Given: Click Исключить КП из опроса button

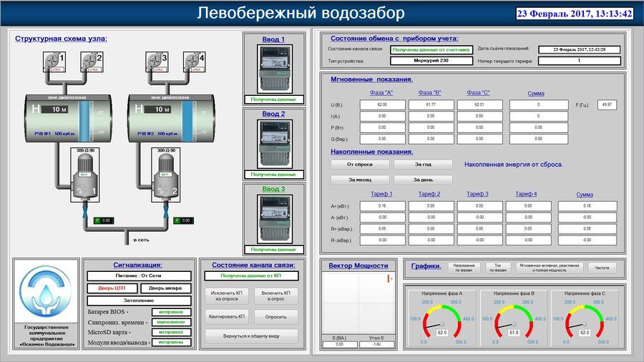Looking at the screenshot, I should click(227, 296).
